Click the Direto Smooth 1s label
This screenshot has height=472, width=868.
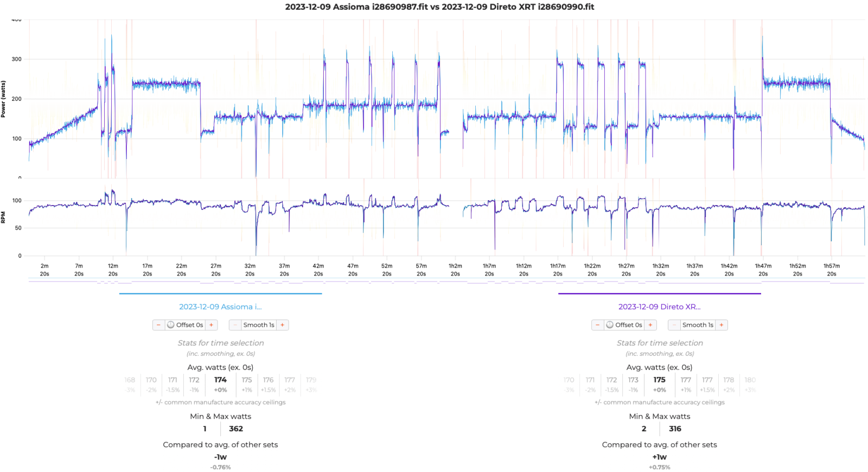pyautogui.click(x=698, y=325)
